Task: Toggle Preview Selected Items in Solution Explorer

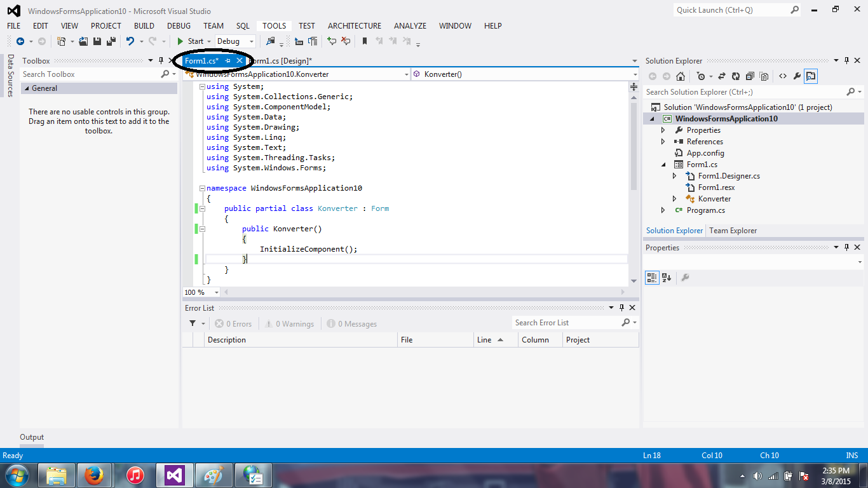Action: [x=811, y=76]
